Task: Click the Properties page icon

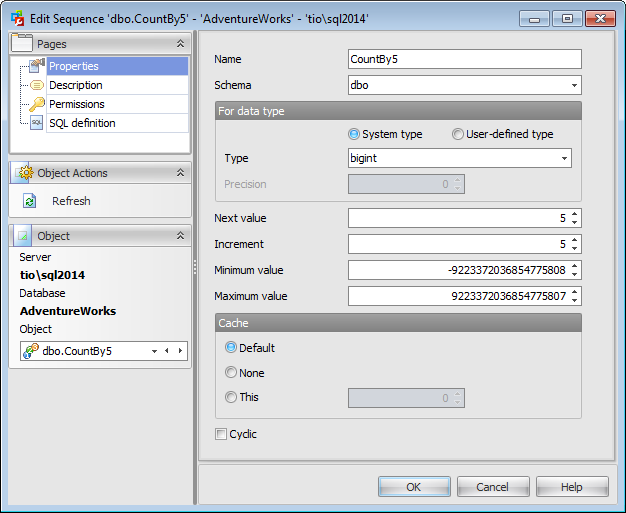Action: coord(37,66)
